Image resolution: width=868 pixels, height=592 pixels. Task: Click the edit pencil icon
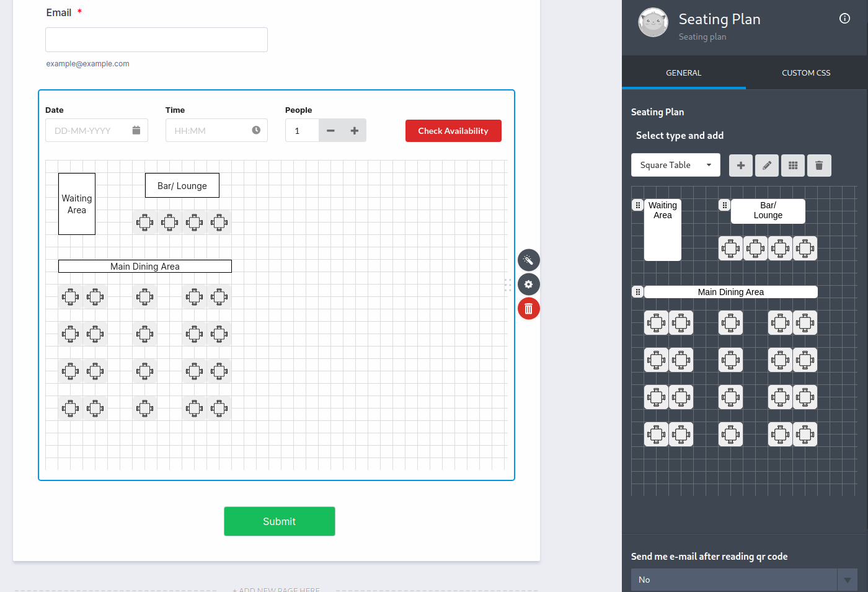767,166
